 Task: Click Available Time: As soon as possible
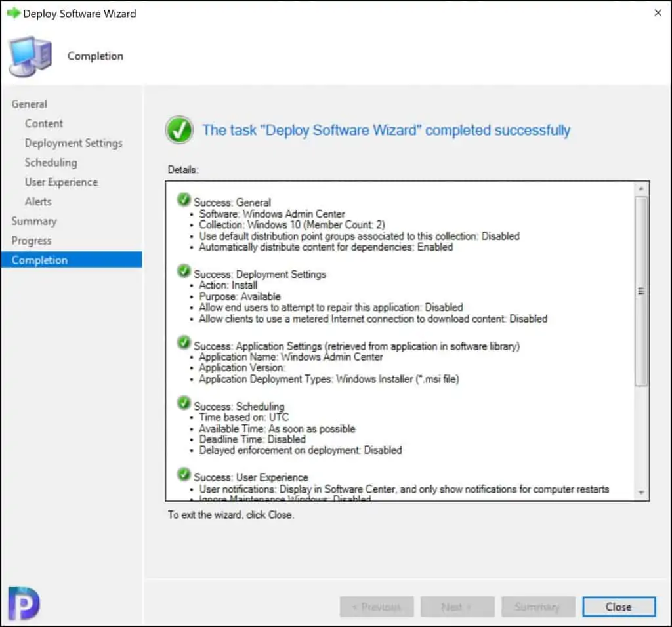click(277, 429)
